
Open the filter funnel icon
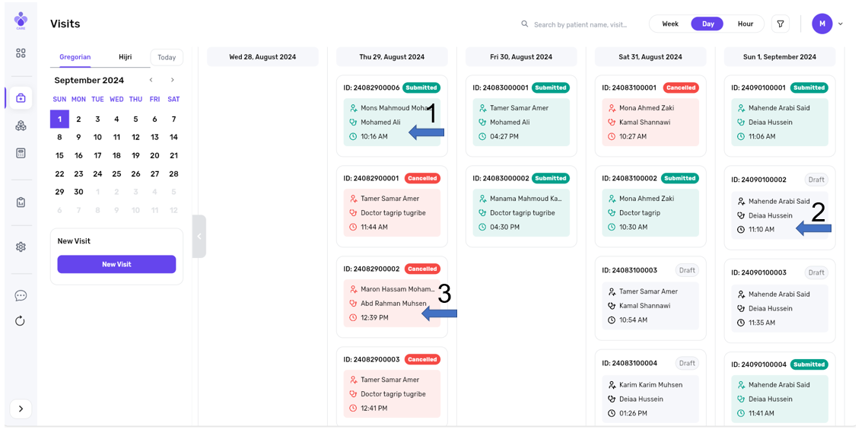point(781,24)
